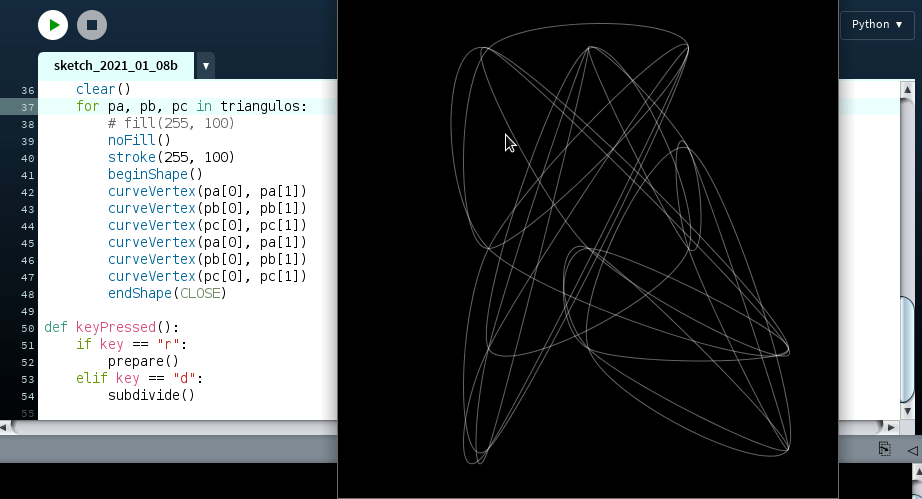Open the tab options arrow beside sketch tab
Screen dimensions: 922x499
click(x=206, y=66)
